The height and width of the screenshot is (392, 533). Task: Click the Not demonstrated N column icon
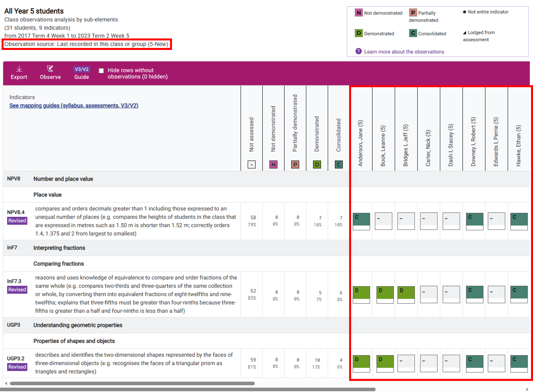point(273,164)
